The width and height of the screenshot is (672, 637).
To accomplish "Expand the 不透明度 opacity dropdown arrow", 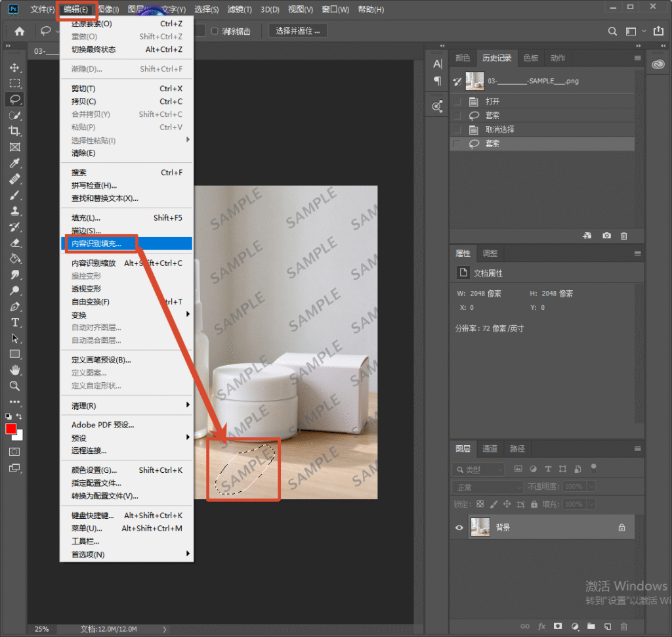I will point(591,487).
